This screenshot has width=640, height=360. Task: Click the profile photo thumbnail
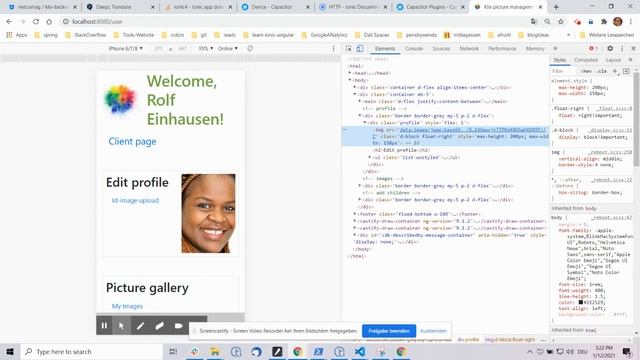pyautogui.click(x=208, y=213)
